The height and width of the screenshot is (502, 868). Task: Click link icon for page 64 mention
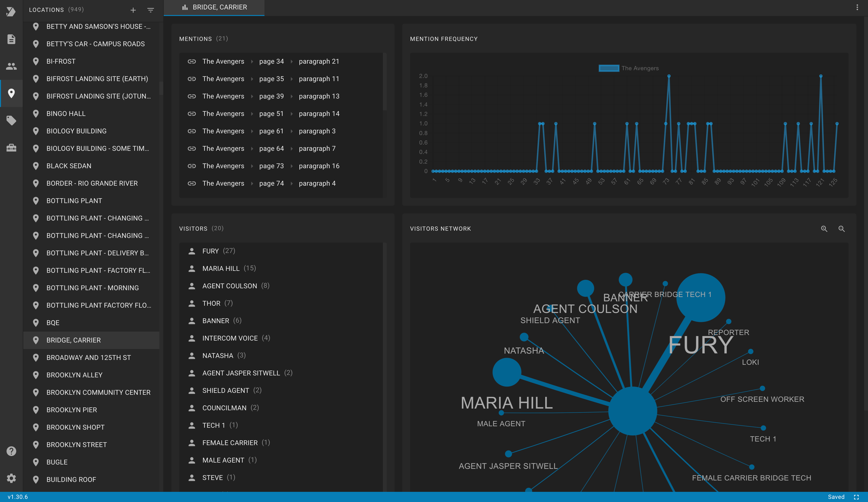pos(192,148)
